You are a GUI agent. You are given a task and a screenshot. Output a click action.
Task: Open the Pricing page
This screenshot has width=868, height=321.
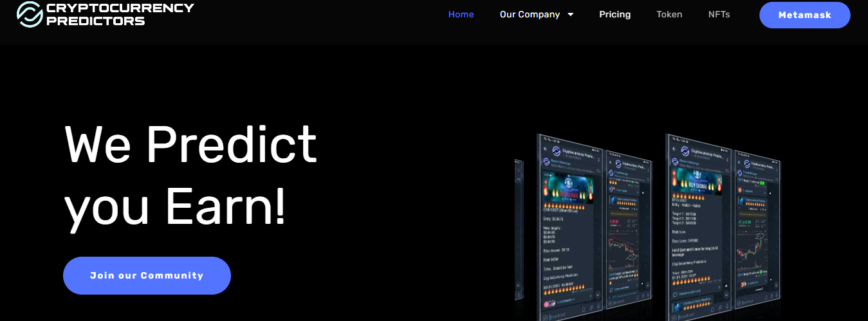[614, 14]
